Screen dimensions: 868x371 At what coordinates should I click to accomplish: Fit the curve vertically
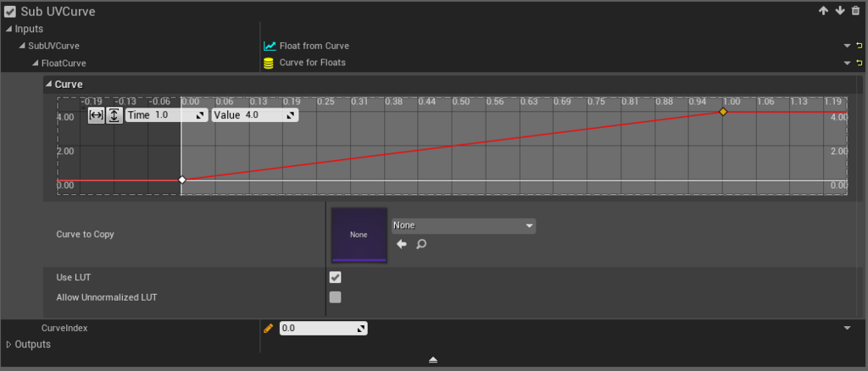114,115
